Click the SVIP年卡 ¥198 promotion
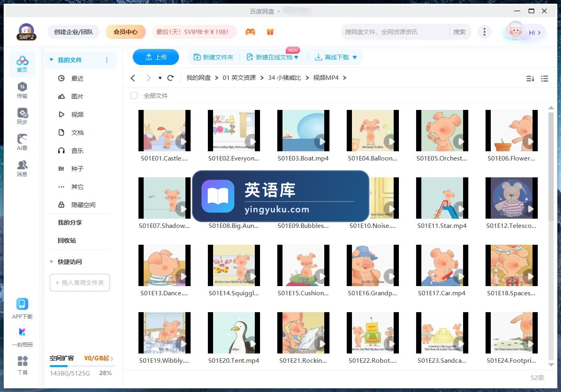The height and width of the screenshot is (392, 561). pyautogui.click(x=194, y=32)
